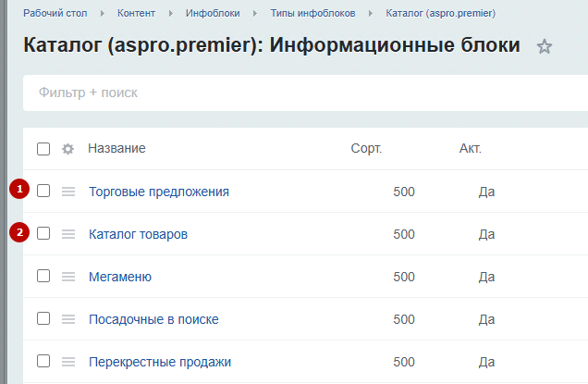Sort list by Сорт. column header
The height and width of the screenshot is (384, 588).
(366, 149)
